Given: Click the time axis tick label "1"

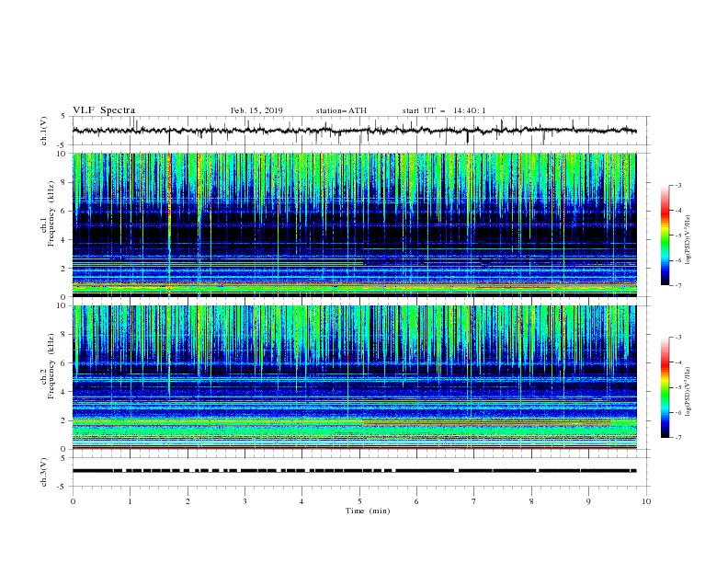Looking at the screenshot, I should [130, 501].
